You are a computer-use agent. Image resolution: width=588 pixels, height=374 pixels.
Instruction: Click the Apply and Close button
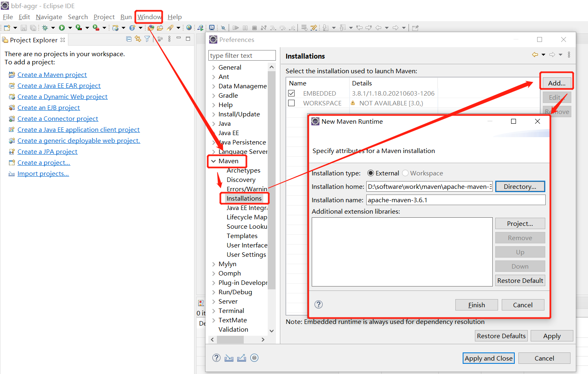pyautogui.click(x=489, y=358)
